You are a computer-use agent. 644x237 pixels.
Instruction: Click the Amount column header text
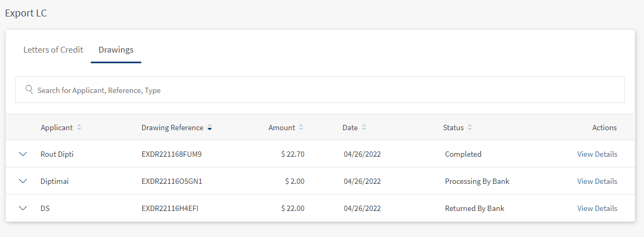click(x=282, y=128)
